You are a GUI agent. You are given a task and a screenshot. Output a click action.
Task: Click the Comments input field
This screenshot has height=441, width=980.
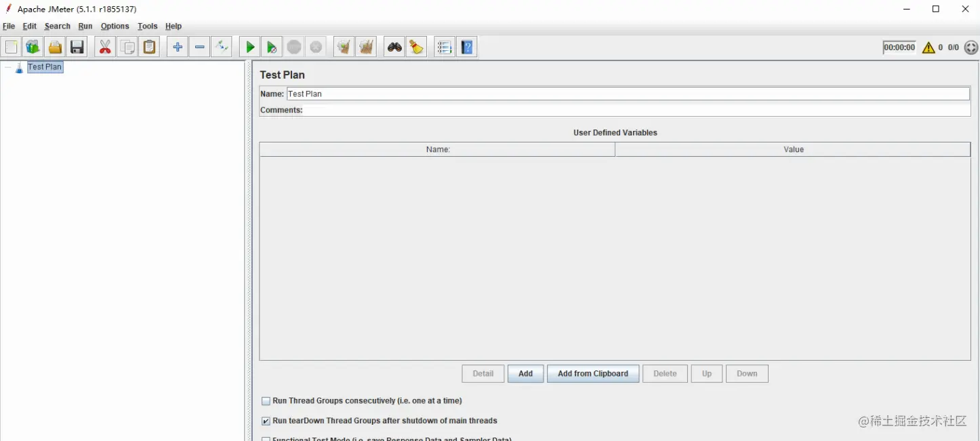click(636, 110)
